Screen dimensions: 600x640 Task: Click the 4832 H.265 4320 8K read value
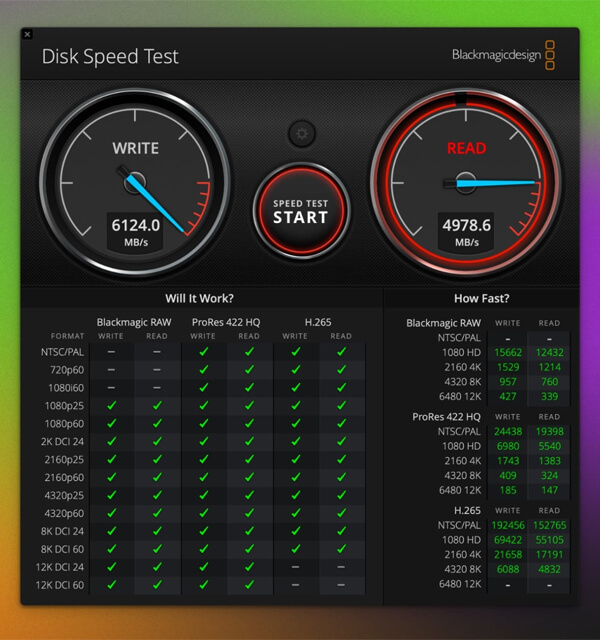tap(549, 569)
